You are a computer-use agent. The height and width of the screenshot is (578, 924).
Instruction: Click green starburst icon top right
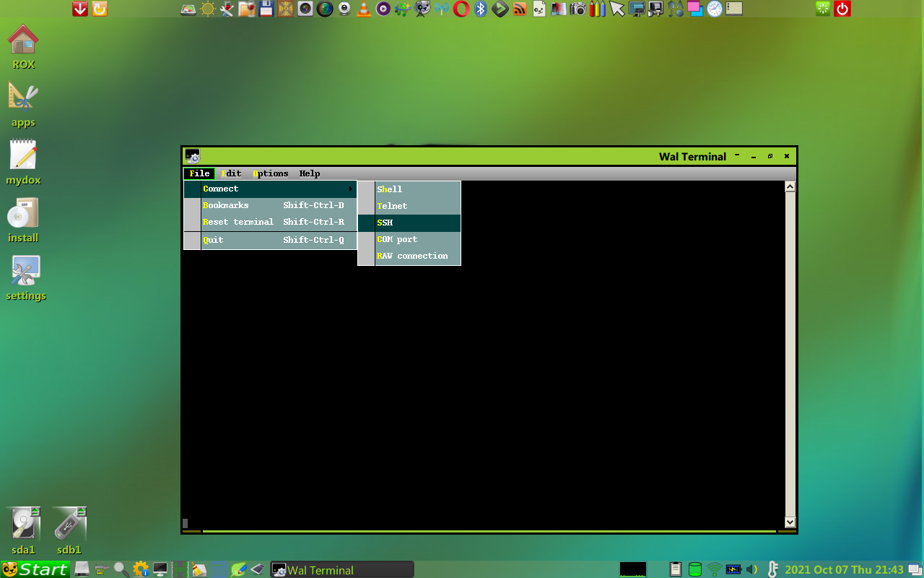click(823, 9)
